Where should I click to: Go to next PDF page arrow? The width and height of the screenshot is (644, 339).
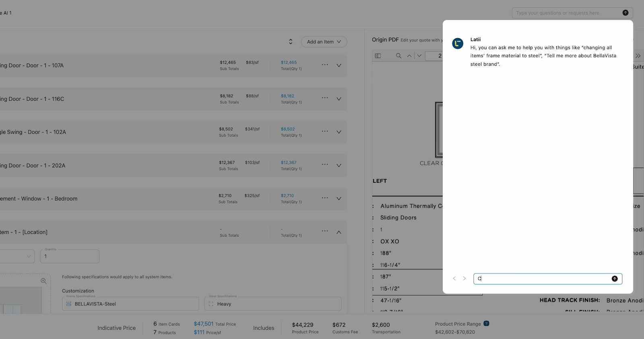click(x=419, y=56)
